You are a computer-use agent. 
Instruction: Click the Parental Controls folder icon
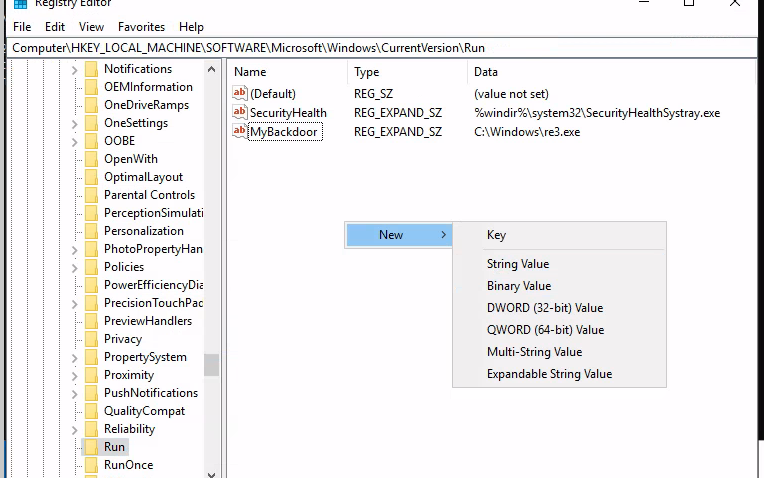tap(91, 195)
